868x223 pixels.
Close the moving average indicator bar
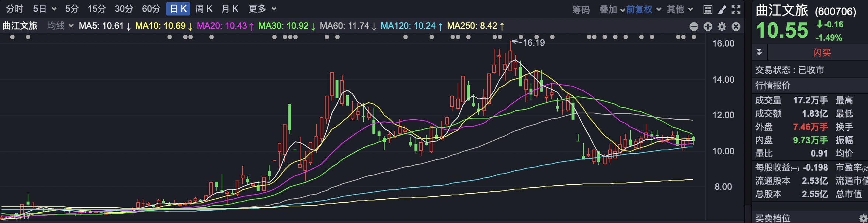coord(736,27)
